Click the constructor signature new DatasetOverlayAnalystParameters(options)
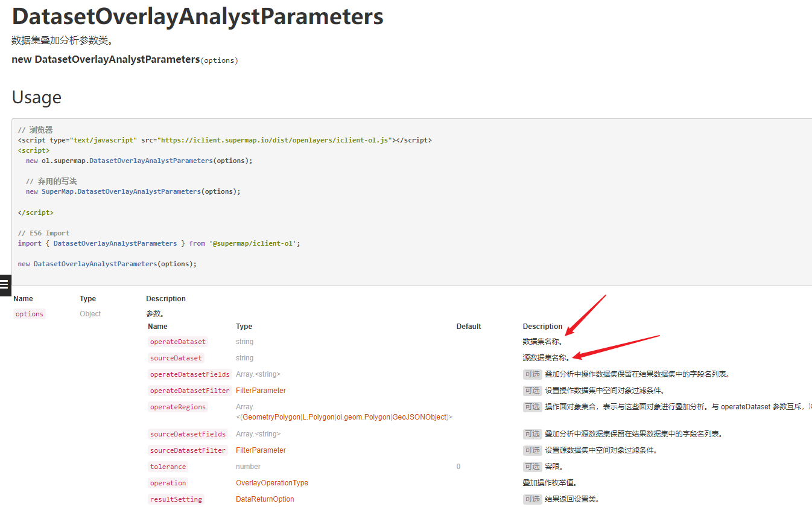 (125, 60)
